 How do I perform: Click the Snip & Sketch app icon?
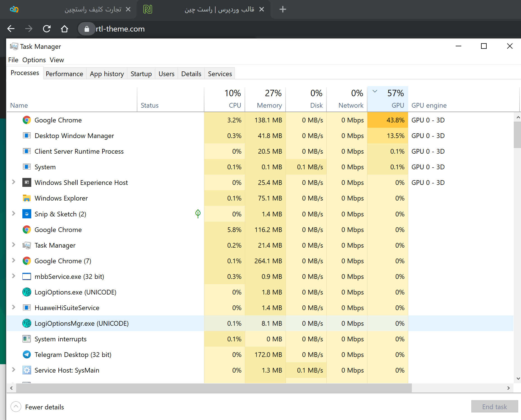[27, 214]
